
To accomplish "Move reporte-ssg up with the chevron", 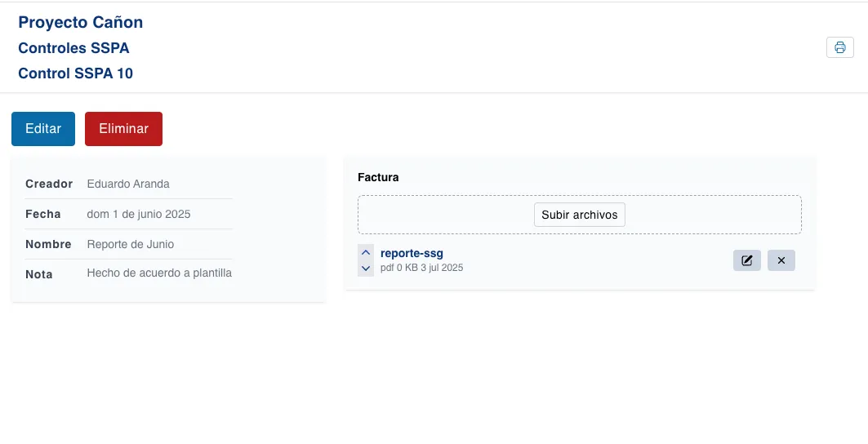I will click(366, 252).
